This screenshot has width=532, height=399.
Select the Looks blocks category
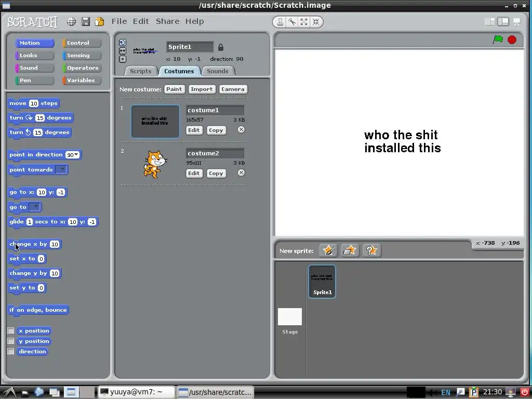[34, 55]
